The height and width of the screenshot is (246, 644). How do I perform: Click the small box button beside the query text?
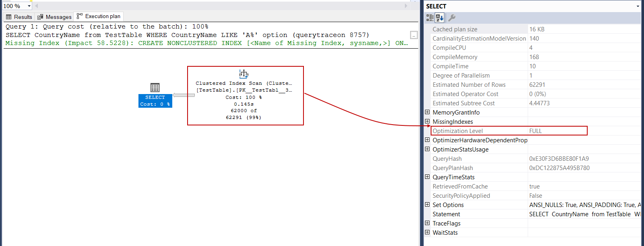click(414, 35)
